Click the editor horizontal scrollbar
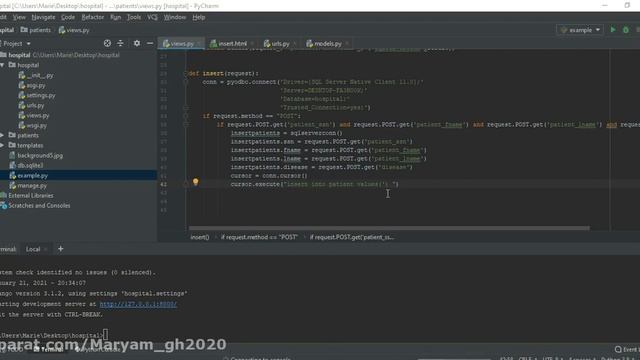This screenshot has width=640, height=360. coord(389,228)
